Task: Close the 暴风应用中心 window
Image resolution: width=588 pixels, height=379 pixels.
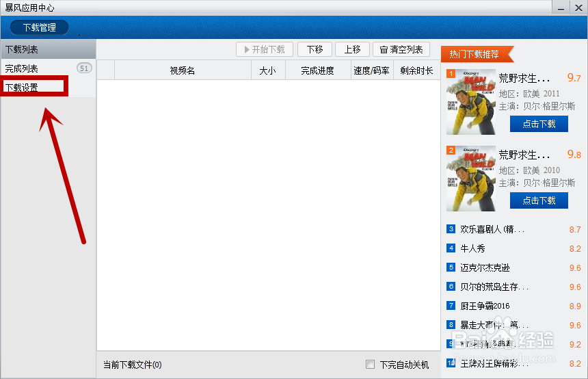Action: point(578,8)
